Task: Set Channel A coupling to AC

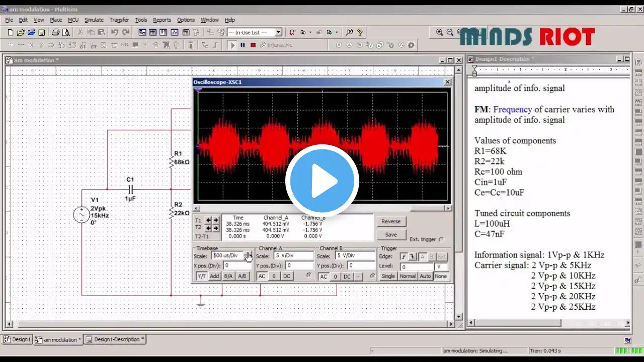Action: [262, 276]
